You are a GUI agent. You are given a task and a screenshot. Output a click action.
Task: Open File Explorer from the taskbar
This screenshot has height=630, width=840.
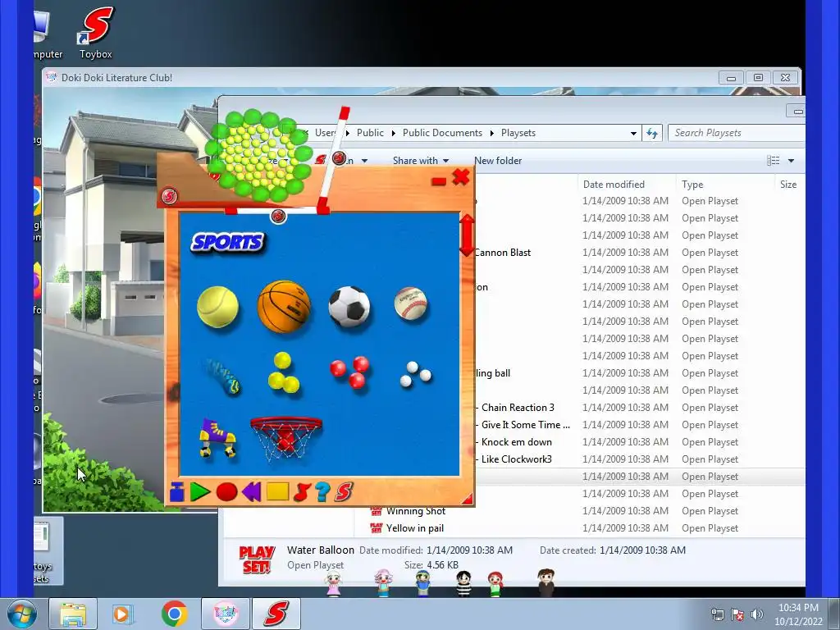pyautogui.click(x=73, y=614)
